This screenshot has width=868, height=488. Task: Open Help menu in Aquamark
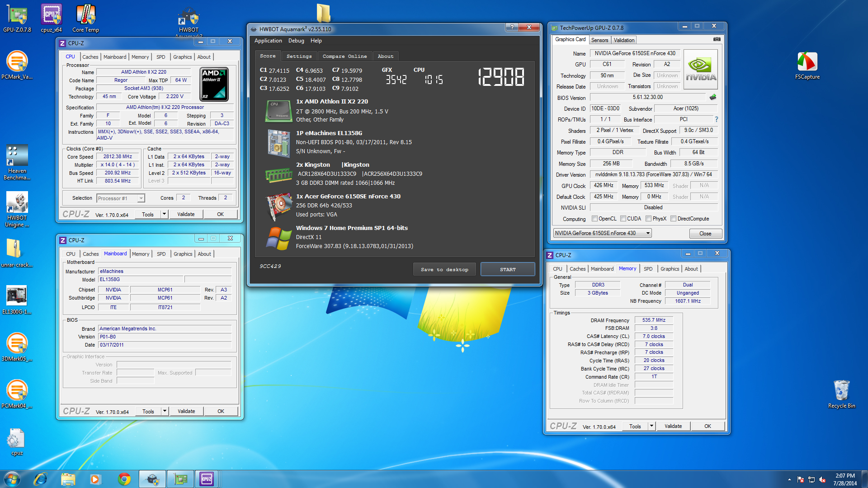316,41
